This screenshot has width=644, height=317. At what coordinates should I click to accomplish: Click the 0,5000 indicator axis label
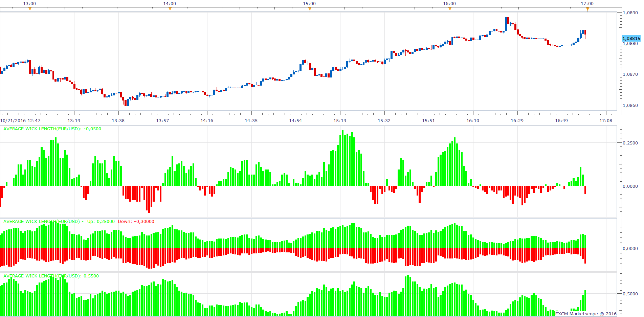pos(630,294)
